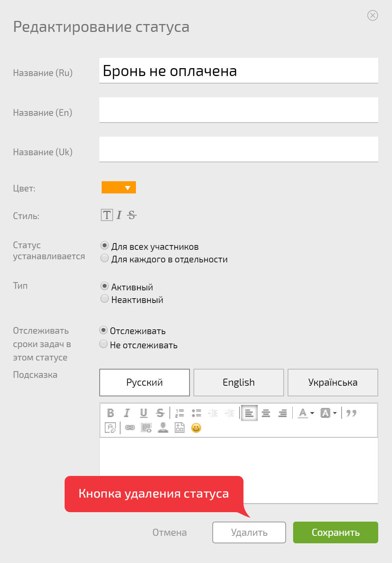Insert a hyperlink with the chain icon
This screenshot has height=563, width=392.
click(x=130, y=427)
